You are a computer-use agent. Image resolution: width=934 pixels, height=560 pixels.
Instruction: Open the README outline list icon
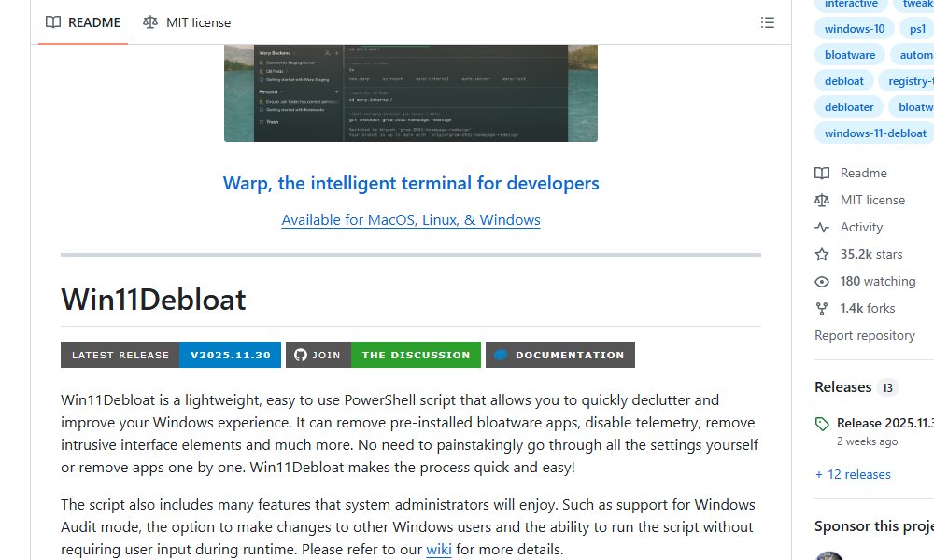(x=767, y=22)
